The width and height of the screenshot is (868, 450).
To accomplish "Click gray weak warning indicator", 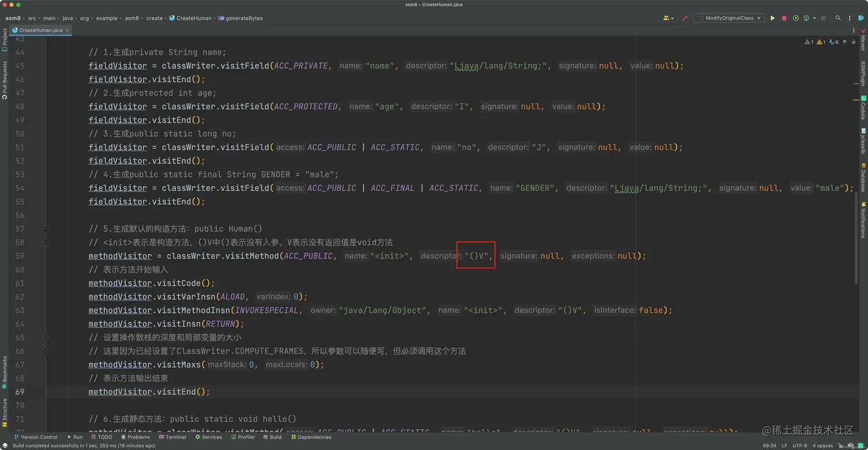I will pos(809,42).
